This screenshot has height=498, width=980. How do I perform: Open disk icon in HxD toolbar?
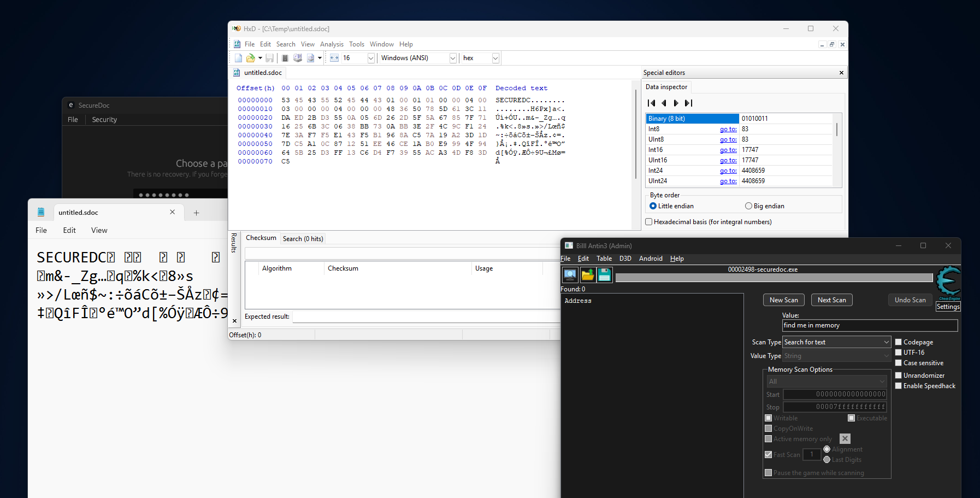[298, 58]
